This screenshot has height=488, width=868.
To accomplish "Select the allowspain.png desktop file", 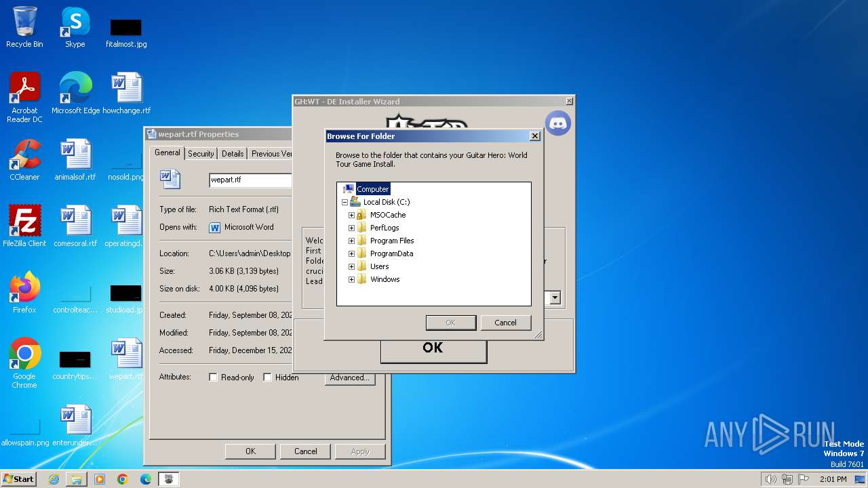I will 25,432.
